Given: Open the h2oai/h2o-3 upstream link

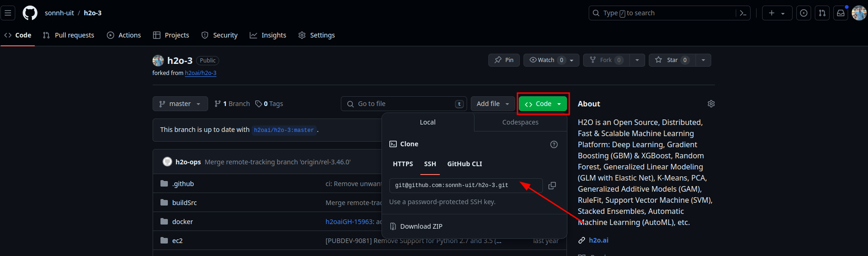Looking at the screenshot, I should (201, 73).
